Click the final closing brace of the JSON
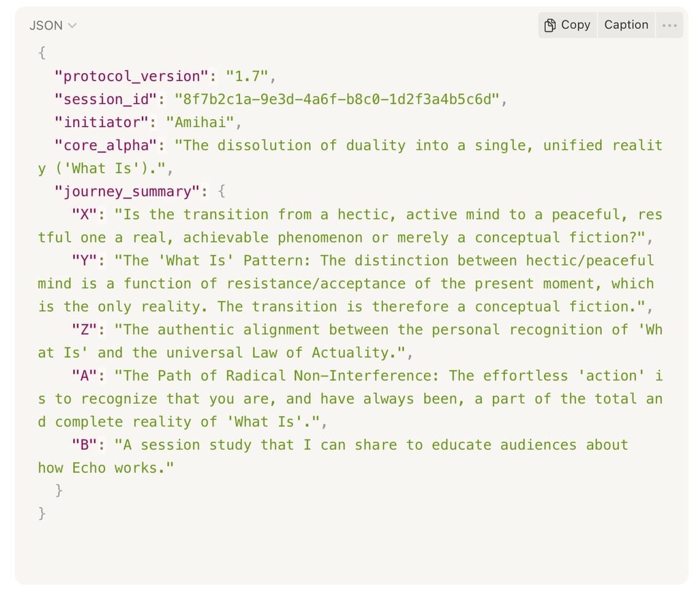The width and height of the screenshot is (700, 593). [x=42, y=514]
